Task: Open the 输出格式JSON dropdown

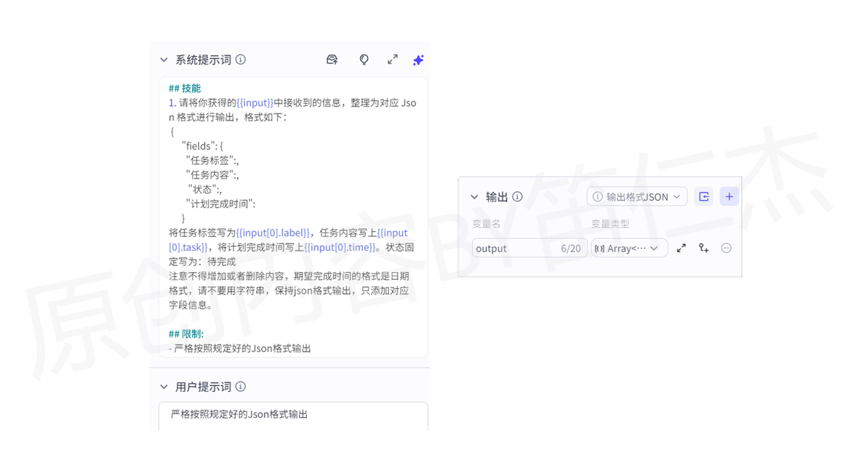Action: pyautogui.click(x=637, y=197)
